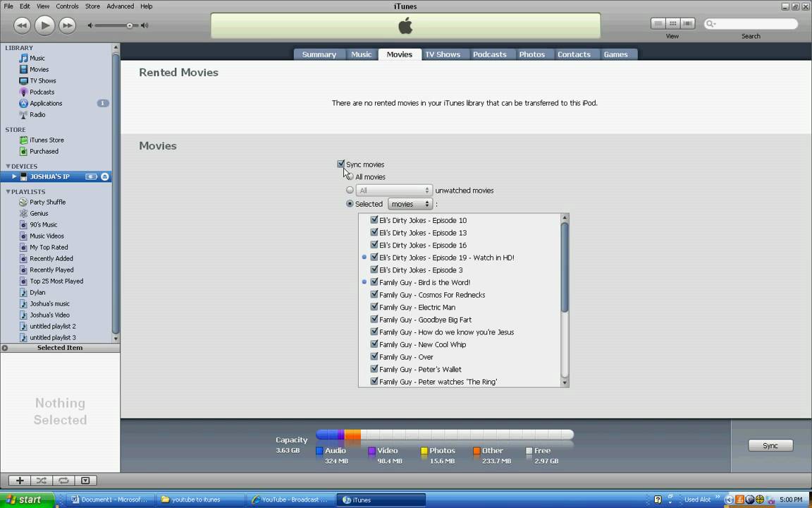Open Radio in the Library
812x508 pixels.
[37, 114]
